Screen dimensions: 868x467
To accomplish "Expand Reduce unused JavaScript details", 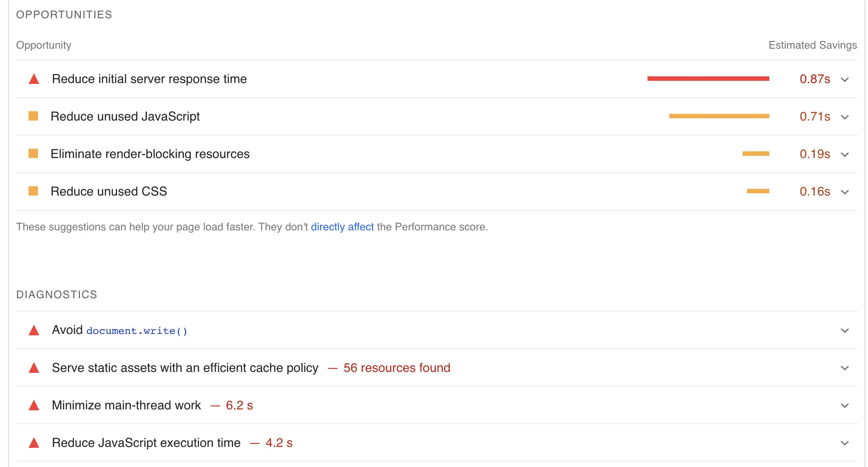I will (845, 117).
